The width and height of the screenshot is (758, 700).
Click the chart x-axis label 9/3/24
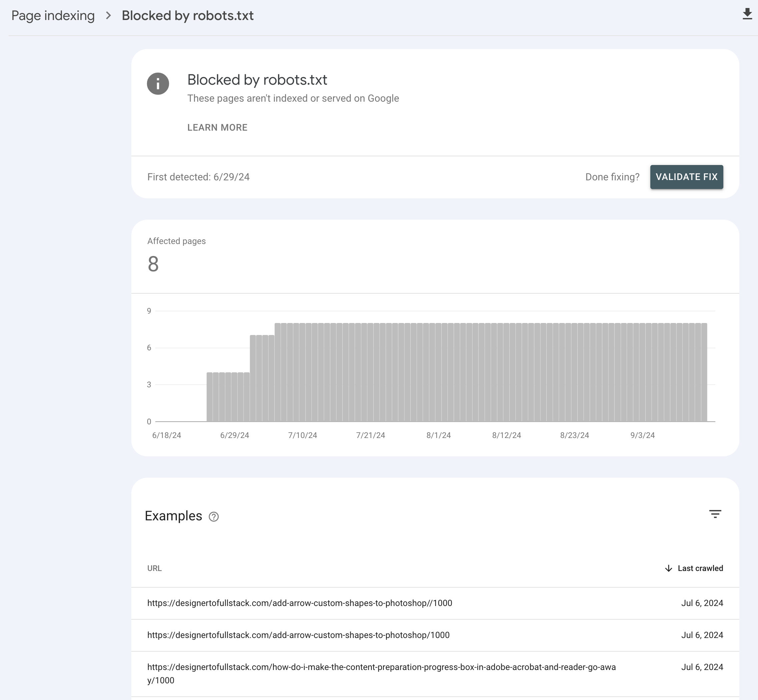point(642,435)
